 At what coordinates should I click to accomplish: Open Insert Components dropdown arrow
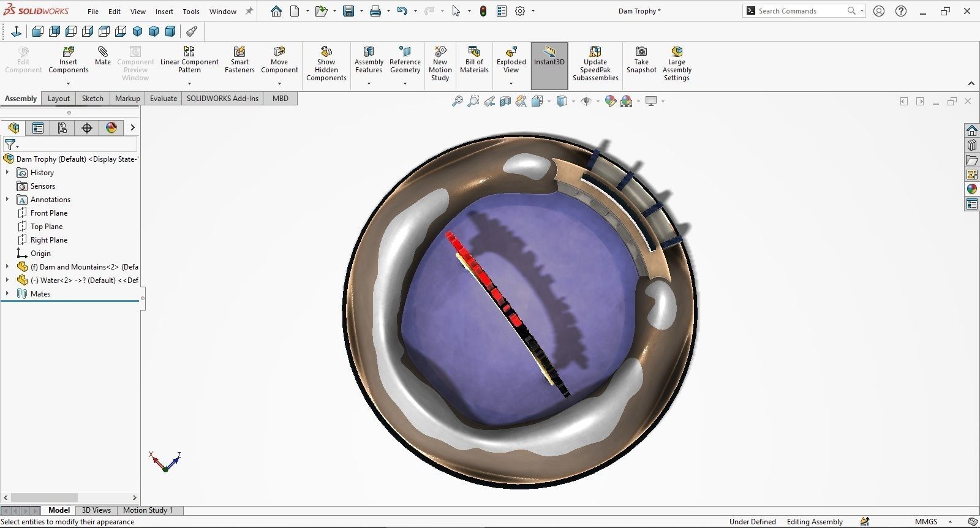point(69,84)
